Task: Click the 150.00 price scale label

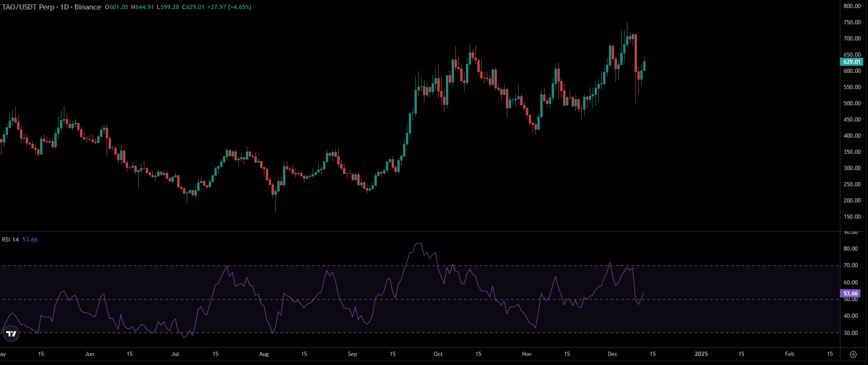Action: 852,217
